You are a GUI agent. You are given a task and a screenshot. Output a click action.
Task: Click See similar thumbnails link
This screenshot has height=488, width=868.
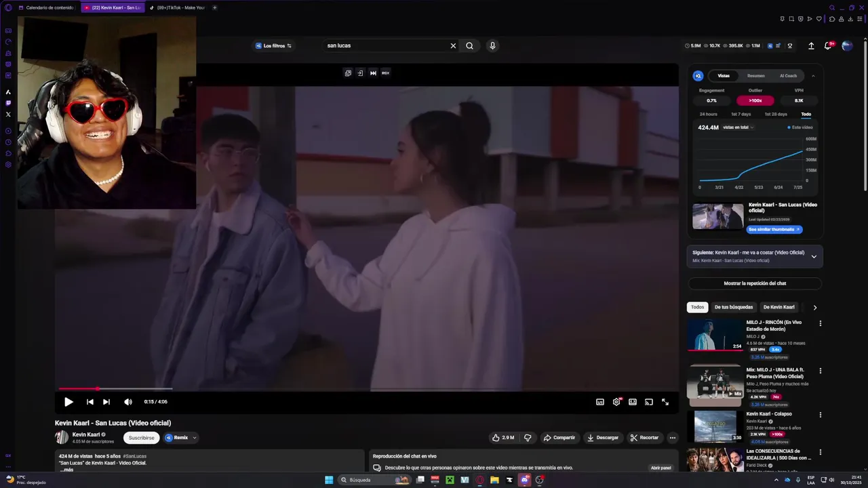click(774, 230)
